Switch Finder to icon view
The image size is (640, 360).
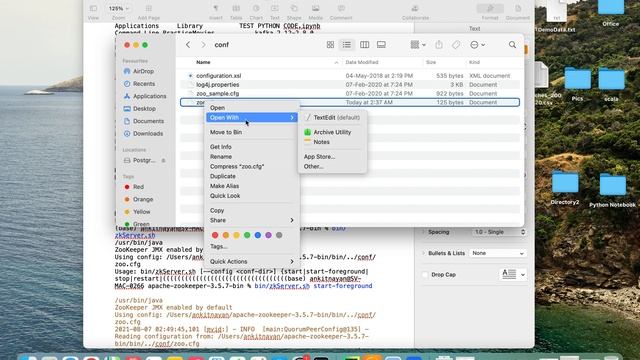pos(330,45)
